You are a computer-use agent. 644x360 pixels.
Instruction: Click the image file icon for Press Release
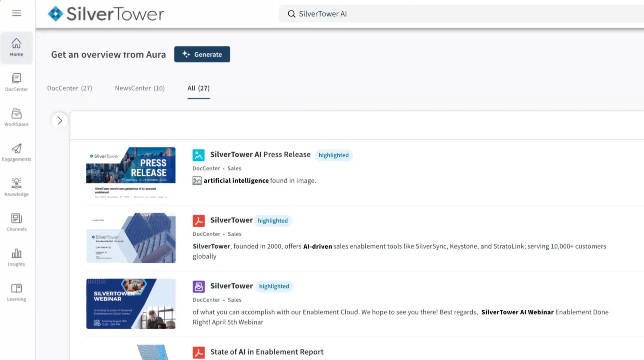[198, 155]
